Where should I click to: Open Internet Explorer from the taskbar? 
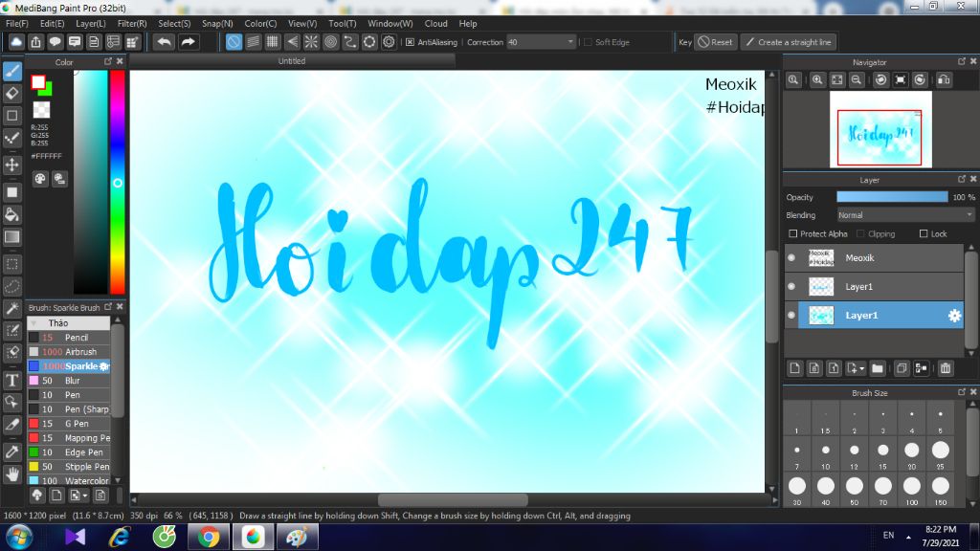pyautogui.click(x=120, y=538)
